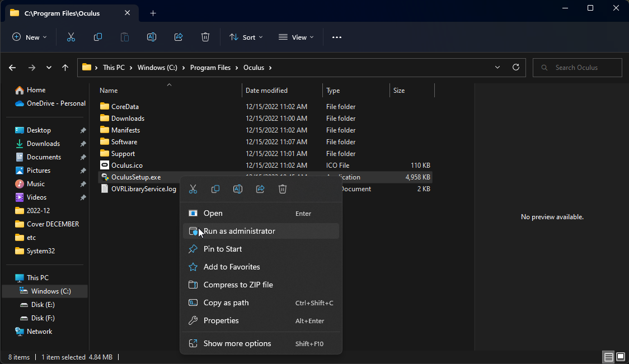Open a new tab with the plus button

(153, 13)
